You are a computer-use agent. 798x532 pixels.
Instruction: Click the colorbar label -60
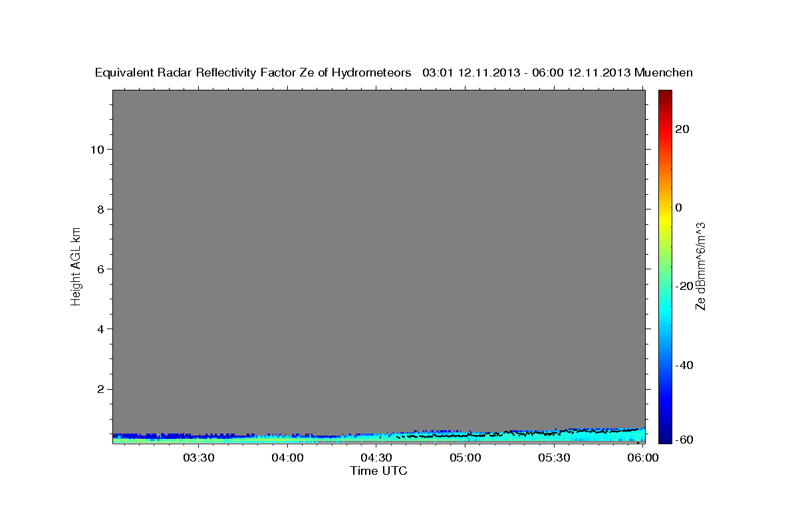tap(684, 440)
